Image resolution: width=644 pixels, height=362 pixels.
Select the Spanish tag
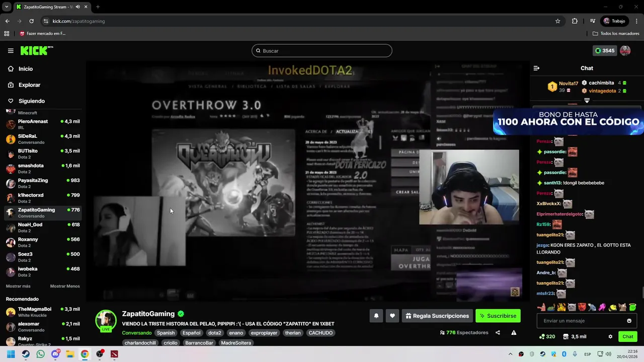tap(166, 333)
